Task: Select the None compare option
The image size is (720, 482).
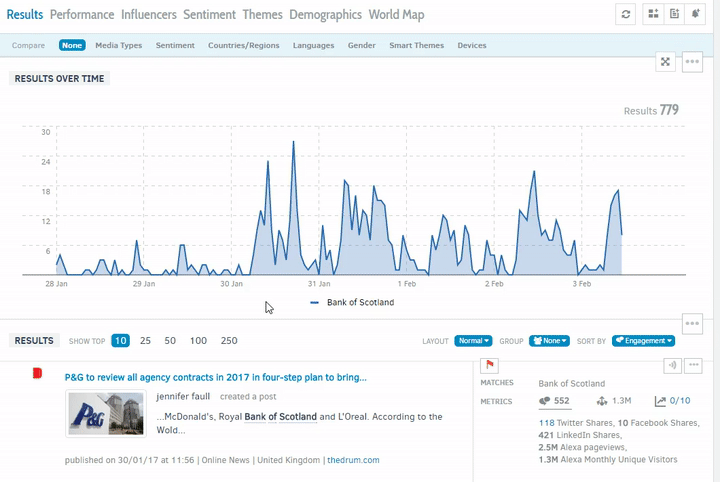Action: click(72, 45)
